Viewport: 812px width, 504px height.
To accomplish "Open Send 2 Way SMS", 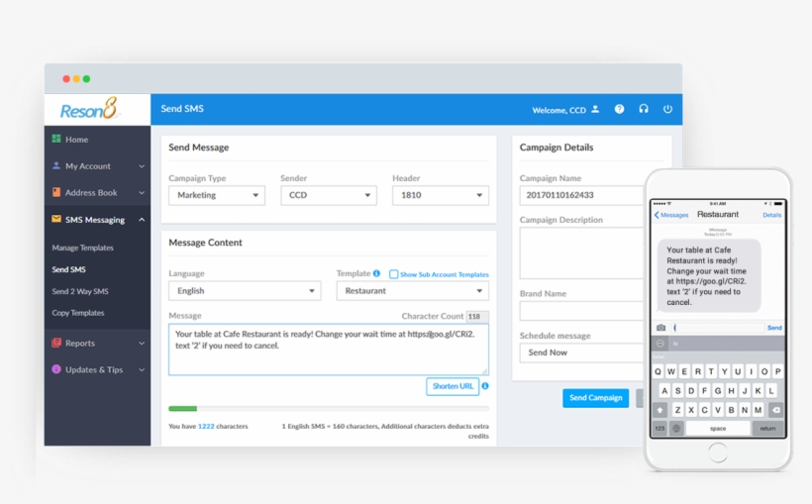I will click(80, 291).
